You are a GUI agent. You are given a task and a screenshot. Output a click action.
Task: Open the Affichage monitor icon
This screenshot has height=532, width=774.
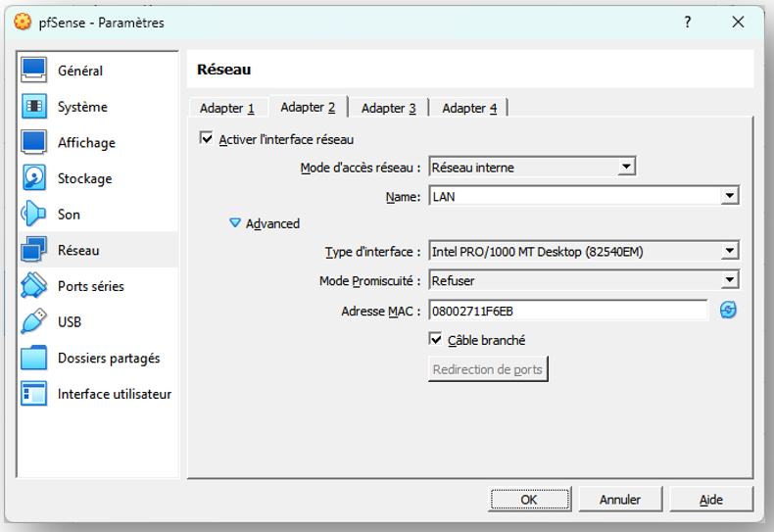click(x=33, y=142)
